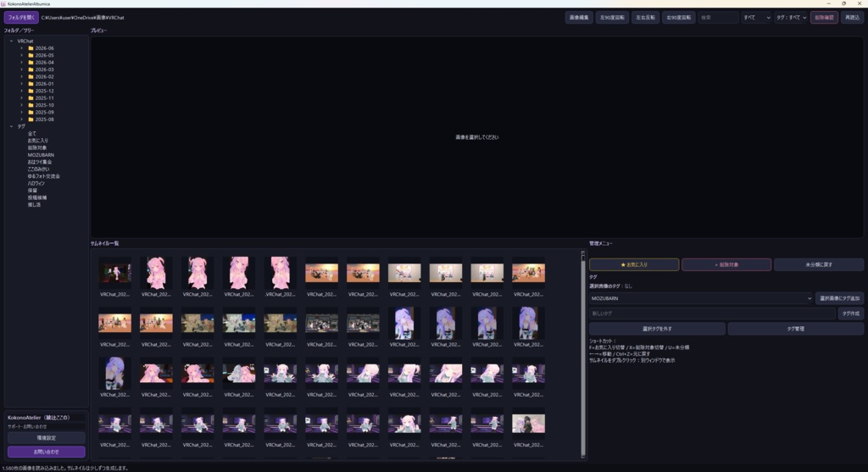Image resolution: width=868 pixels, height=472 pixels.
Task: Expand the 2025-10 folder node
Action: (x=21, y=105)
